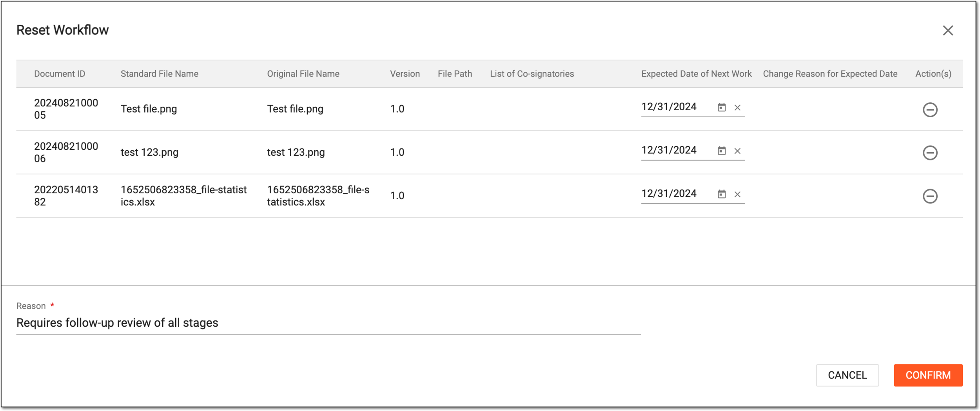The image size is (980, 411).
Task: Click original file name 1652506823358_file-statistics.xlsx
Action: tap(318, 196)
